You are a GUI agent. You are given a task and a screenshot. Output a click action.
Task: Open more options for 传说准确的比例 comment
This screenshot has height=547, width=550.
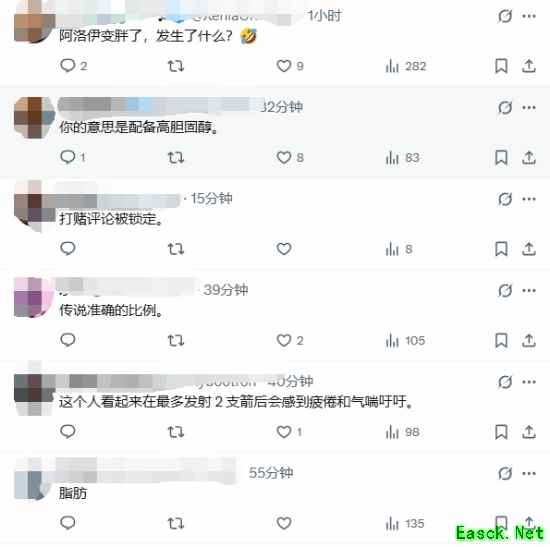click(529, 291)
